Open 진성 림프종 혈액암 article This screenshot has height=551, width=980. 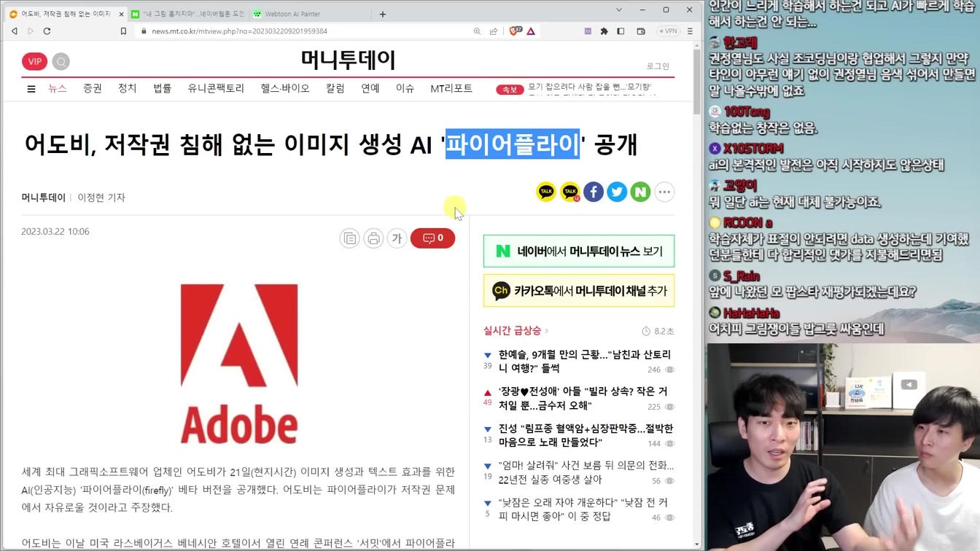[x=586, y=435]
